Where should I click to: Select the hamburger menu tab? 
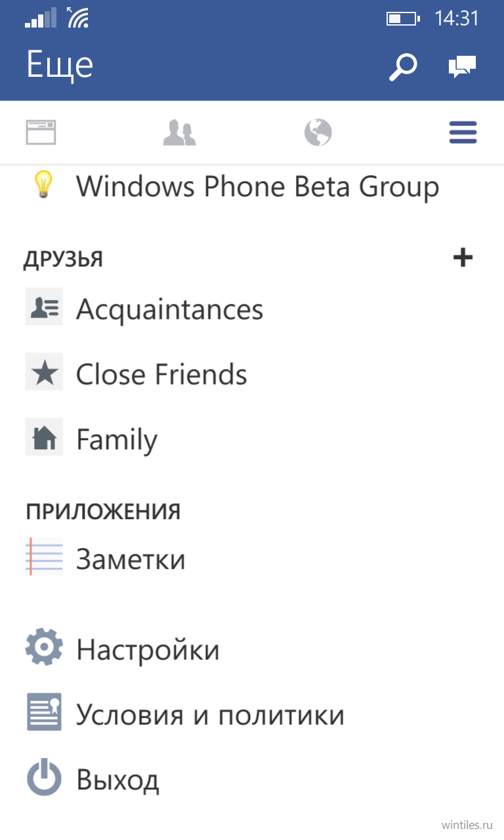pos(463,132)
